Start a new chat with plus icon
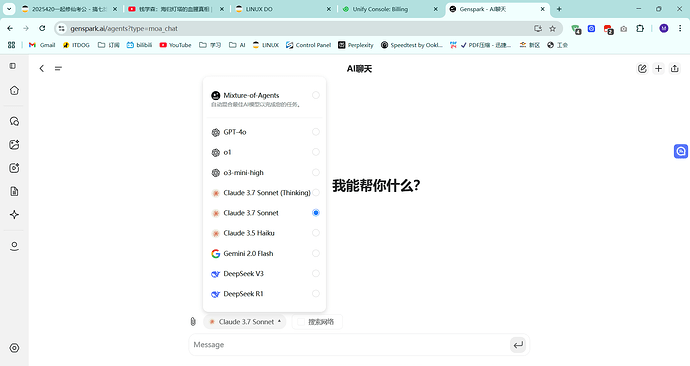The width and height of the screenshot is (690, 366). tap(658, 69)
